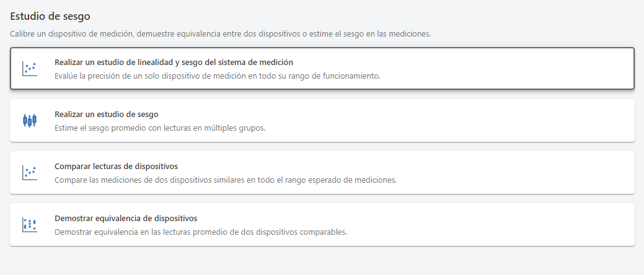Select the Realizar un estudio de sesgo title
Image resolution: width=644 pixels, height=275 pixels.
tap(107, 114)
